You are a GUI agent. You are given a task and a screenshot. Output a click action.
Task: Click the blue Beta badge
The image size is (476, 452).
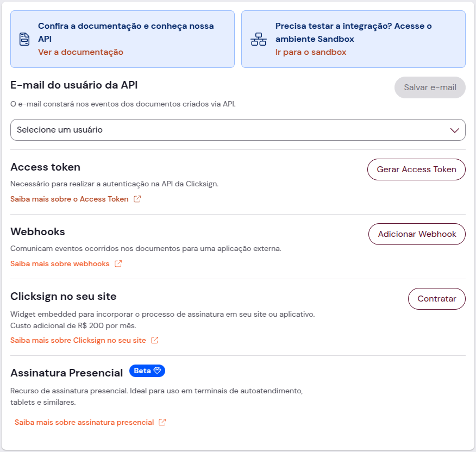point(147,371)
